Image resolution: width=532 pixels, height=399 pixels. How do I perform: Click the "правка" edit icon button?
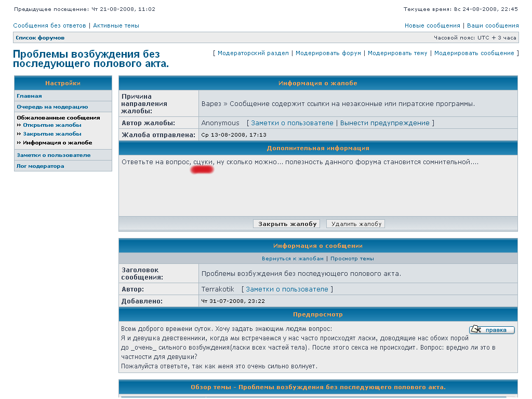pyautogui.click(x=491, y=330)
